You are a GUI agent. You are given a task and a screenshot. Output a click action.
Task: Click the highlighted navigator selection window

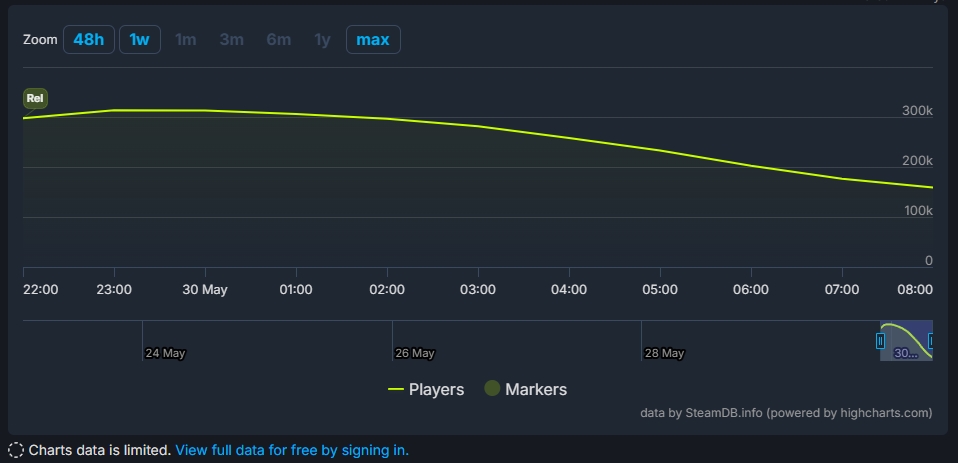[906, 340]
